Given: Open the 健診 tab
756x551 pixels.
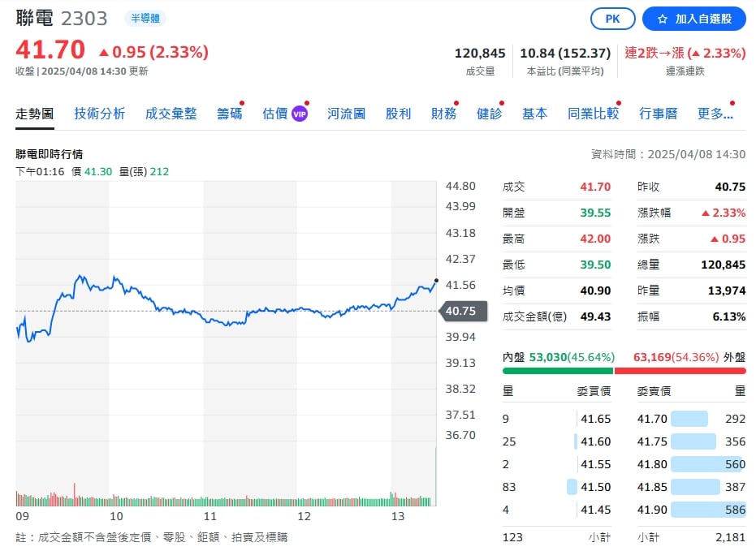Looking at the screenshot, I should 490,114.
